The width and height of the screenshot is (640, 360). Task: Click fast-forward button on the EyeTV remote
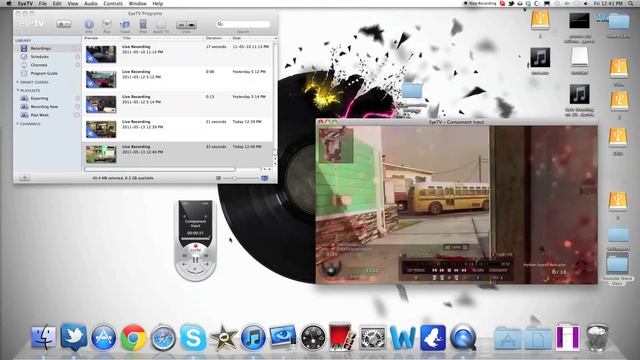pyautogui.click(x=207, y=256)
